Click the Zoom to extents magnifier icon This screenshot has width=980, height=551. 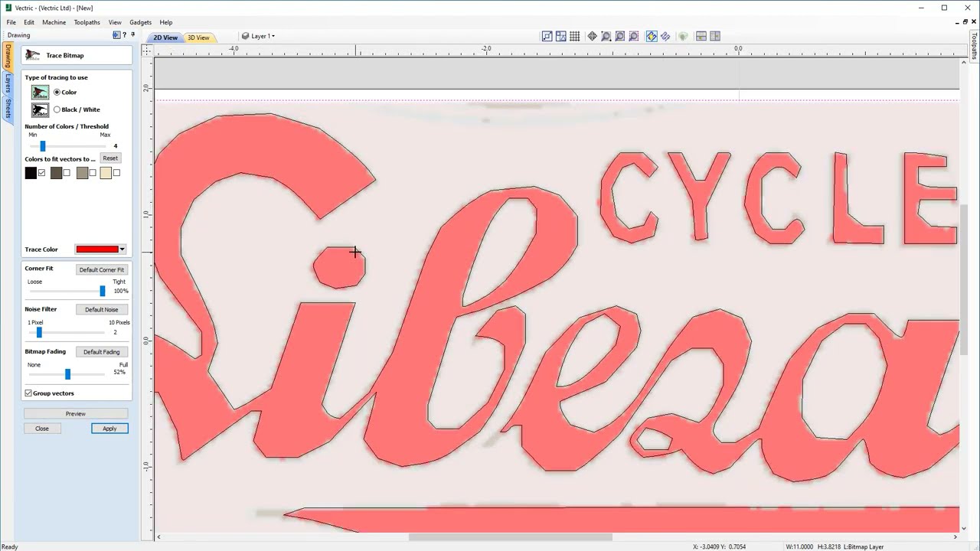point(619,36)
